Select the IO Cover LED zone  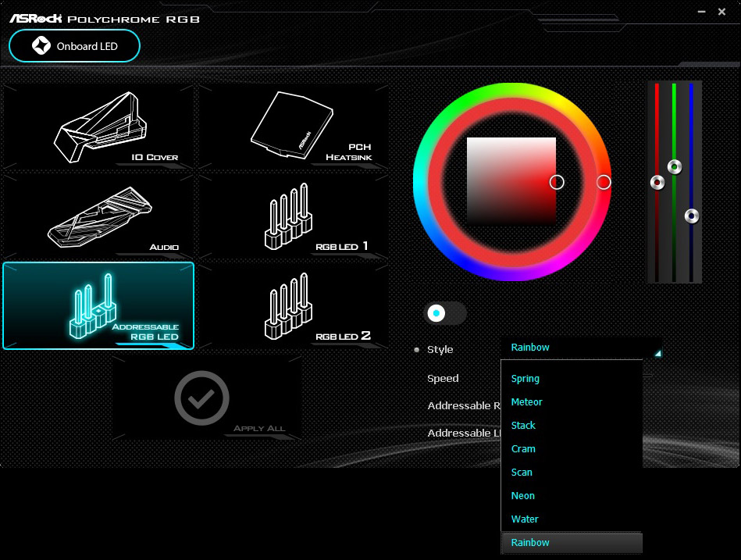coord(98,127)
